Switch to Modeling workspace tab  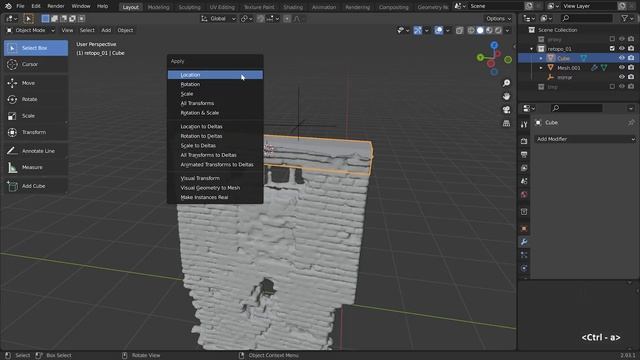point(158,7)
